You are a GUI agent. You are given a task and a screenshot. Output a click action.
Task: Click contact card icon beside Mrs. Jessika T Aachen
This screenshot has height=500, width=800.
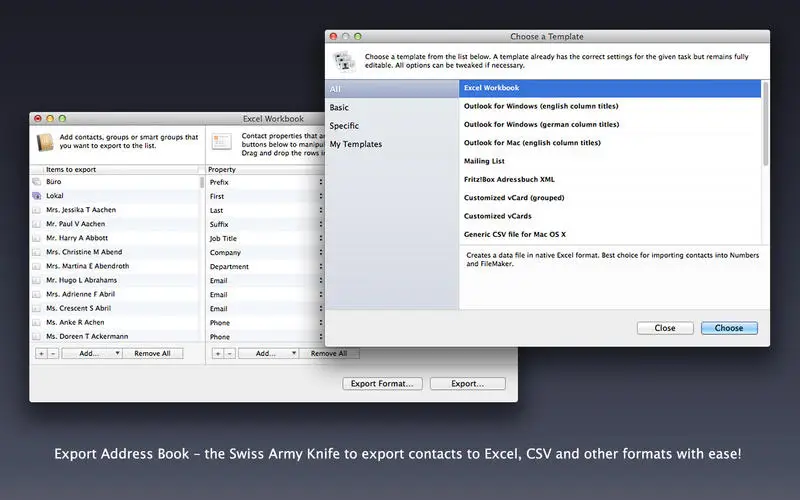(x=36, y=210)
